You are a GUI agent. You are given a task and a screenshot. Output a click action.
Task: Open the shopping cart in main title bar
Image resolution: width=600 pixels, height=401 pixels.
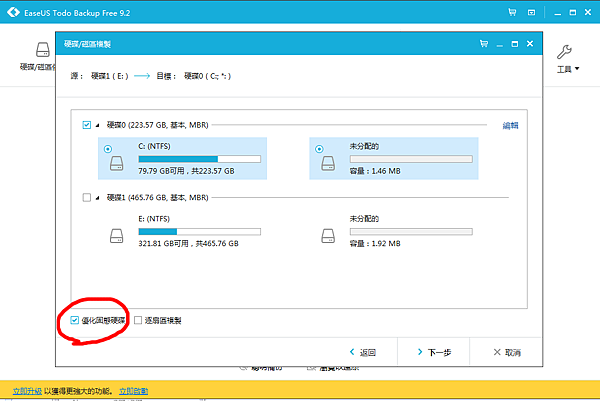point(512,12)
